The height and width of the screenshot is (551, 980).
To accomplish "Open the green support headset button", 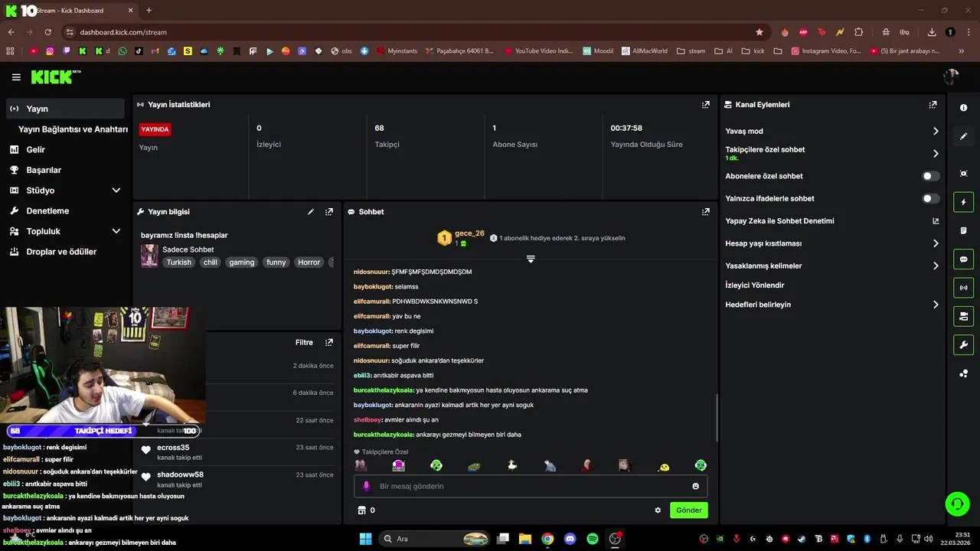I will 957,504.
